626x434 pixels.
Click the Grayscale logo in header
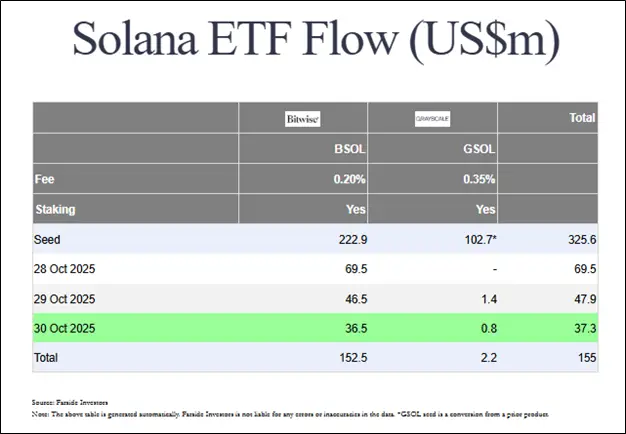[x=433, y=119]
